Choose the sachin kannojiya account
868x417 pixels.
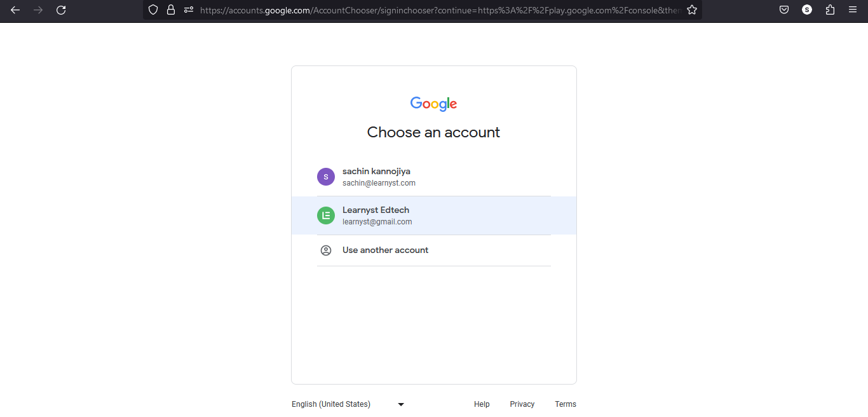tap(434, 177)
